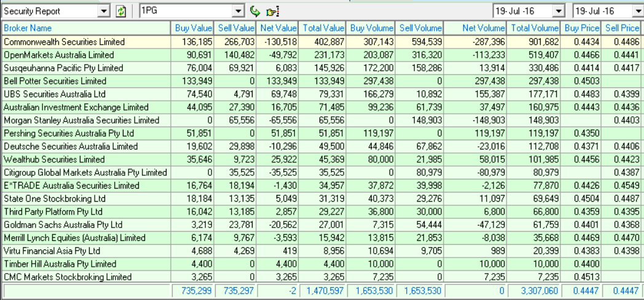Sort by Sell Volume column header
The height and width of the screenshot is (300, 644).
tap(419, 28)
